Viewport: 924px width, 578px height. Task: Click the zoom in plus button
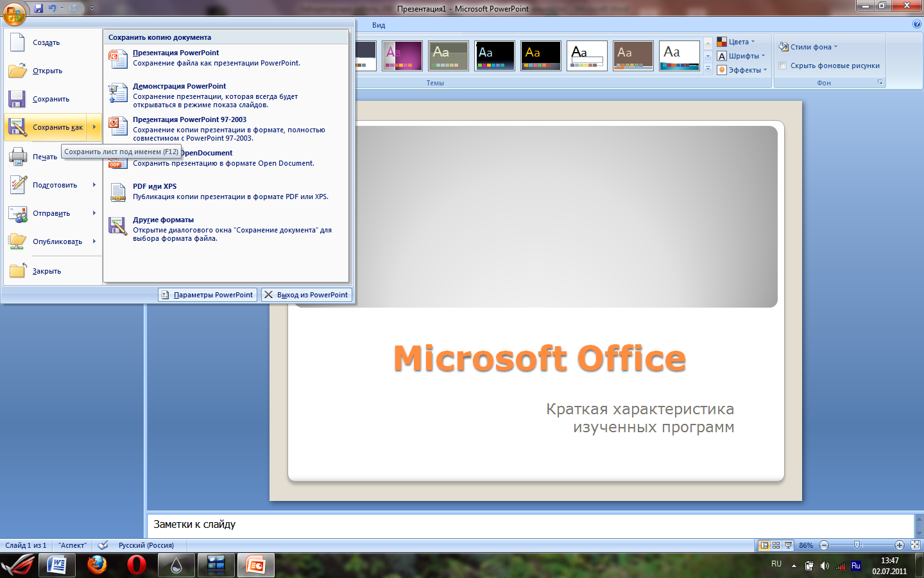click(x=900, y=545)
